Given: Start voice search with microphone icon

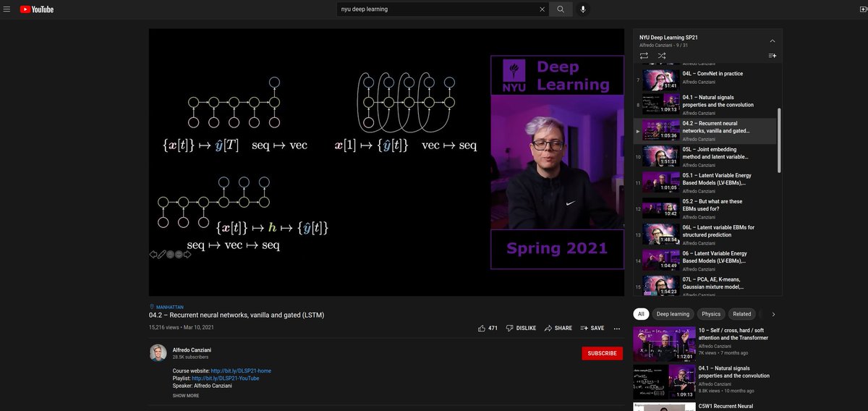Looking at the screenshot, I should 583,9.
